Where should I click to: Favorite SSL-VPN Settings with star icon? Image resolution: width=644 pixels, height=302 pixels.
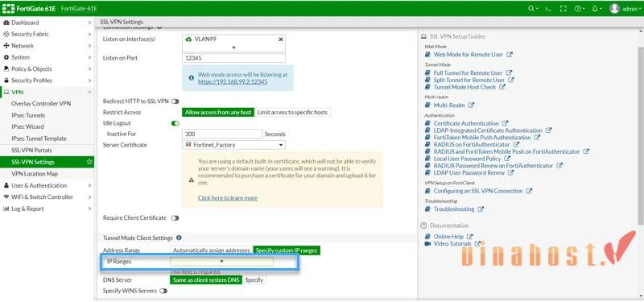click(x=89, y=162)
